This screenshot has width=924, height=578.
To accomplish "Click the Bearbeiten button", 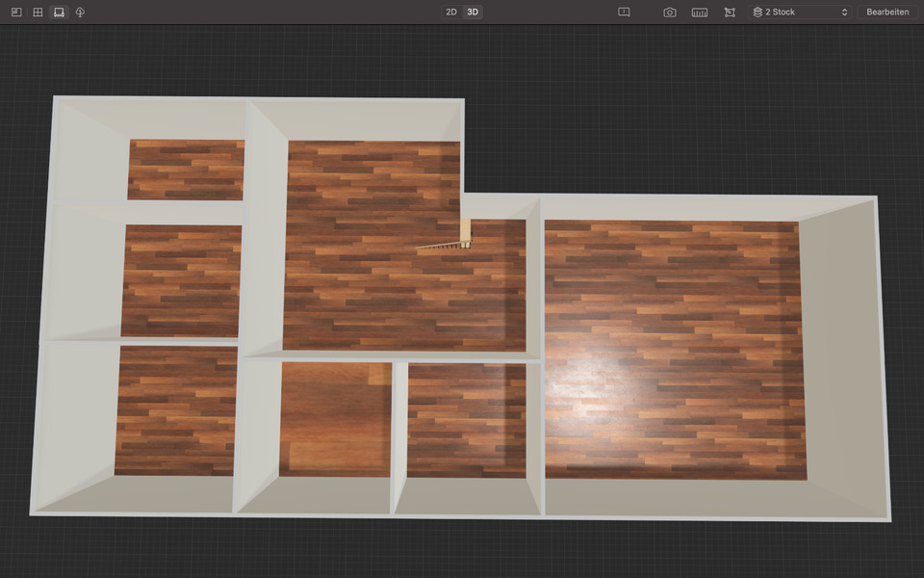I will click(887, 13).
